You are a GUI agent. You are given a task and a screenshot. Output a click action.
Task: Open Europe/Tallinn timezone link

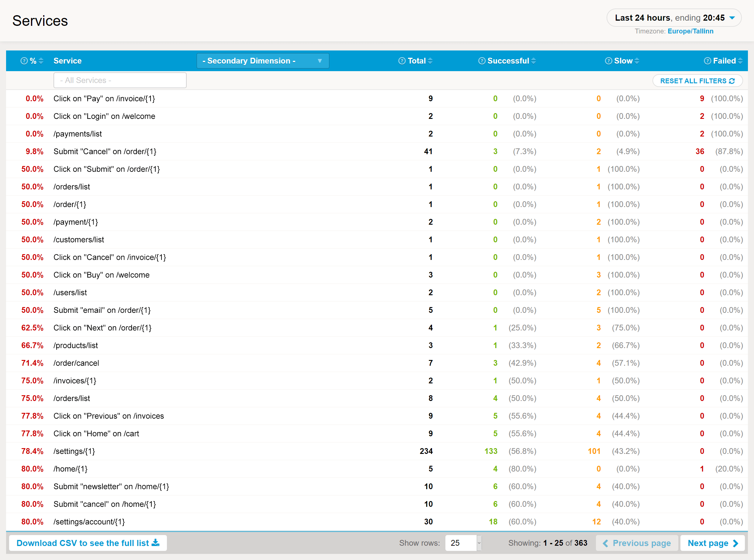690,31
